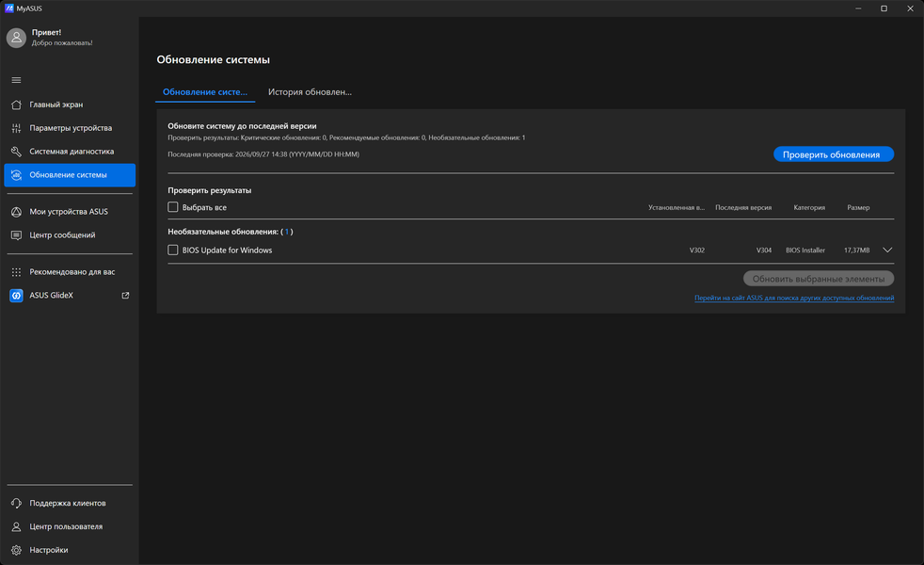Viewport: 924px width, 565px height.
Task: Select Системная диагностика in sidebar
Action: (x=70, y=152)
